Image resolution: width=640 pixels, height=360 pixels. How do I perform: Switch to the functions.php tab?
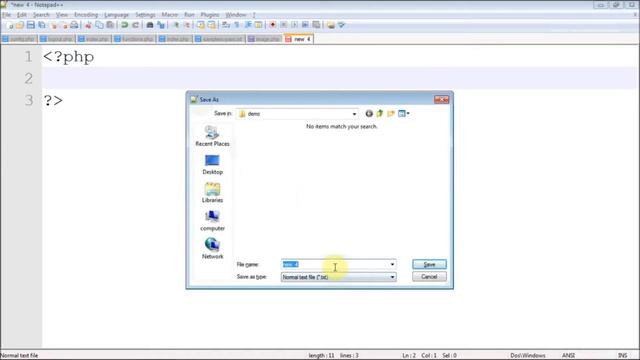click(x=134, y=39)
